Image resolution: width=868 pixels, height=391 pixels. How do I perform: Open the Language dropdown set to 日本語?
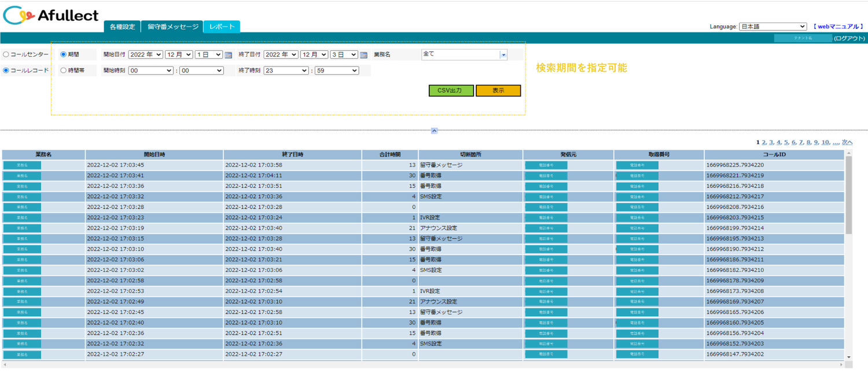(773, 27)
